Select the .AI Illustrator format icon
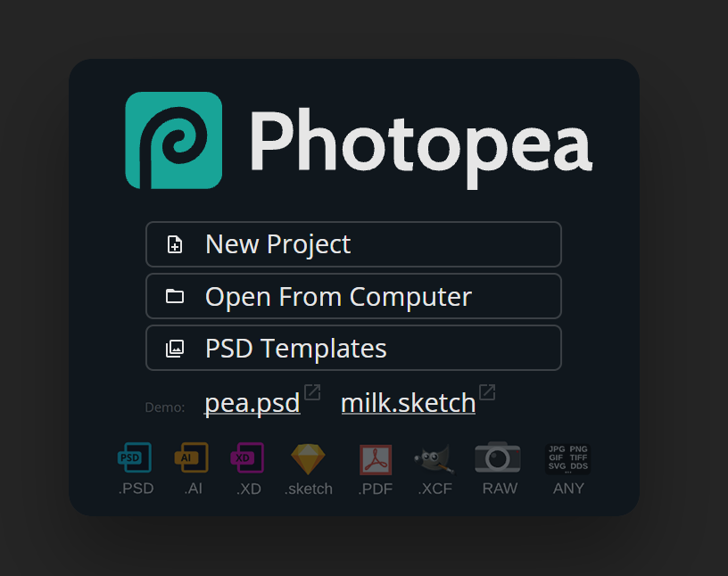The width and height of the screenshot is (728, 576). point(193,458)
